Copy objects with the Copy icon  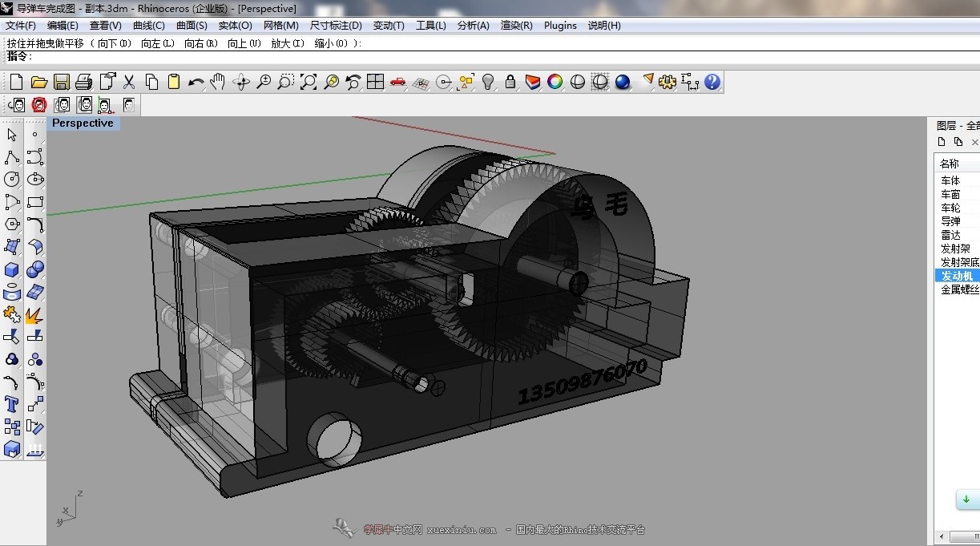pos(151,82)
